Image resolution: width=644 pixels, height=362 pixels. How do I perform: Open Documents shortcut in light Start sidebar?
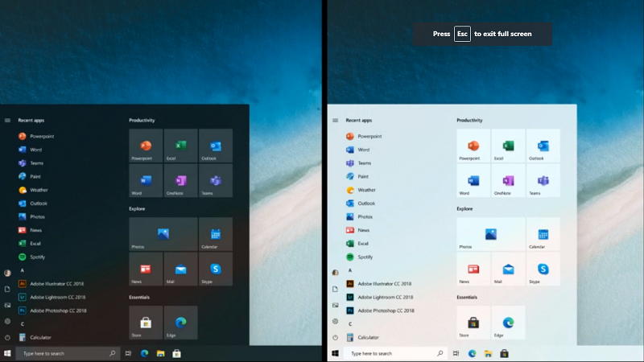click(335, 289)
